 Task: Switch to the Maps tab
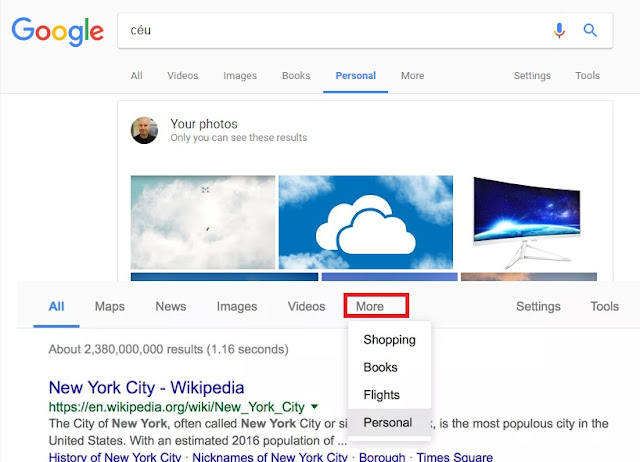coord(110,307)
